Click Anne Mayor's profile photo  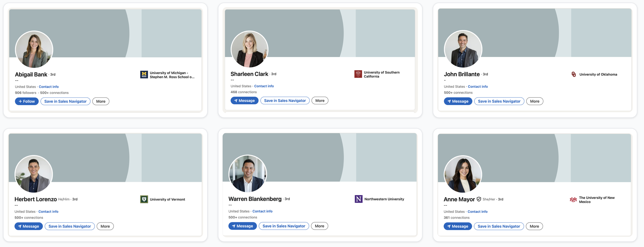pyautogui.click(x=464, y=174)
